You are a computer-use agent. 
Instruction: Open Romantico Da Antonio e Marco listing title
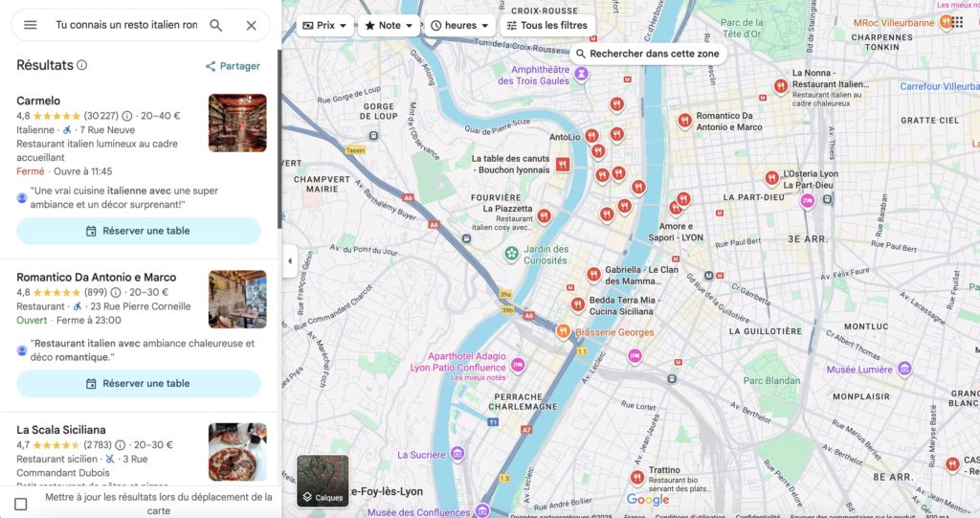[x=97, y=277]
